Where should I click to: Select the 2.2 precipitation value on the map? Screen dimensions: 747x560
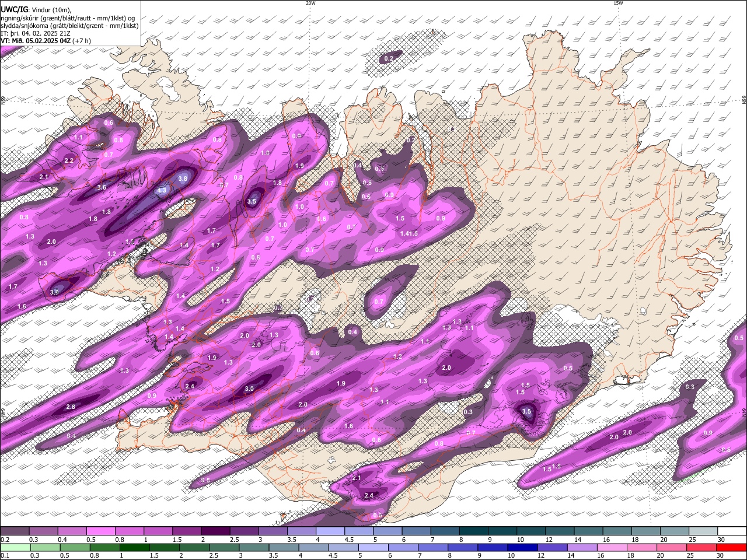coord(69,160)
